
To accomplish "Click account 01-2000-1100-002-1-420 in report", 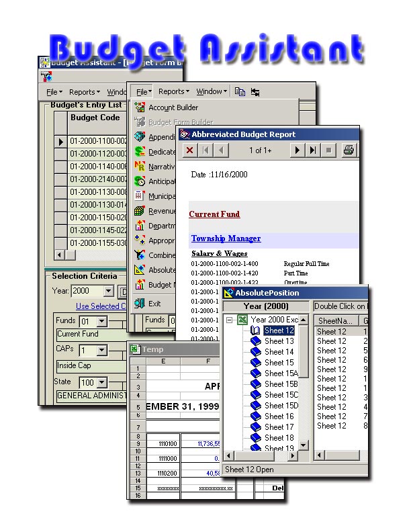I will 224,273.
